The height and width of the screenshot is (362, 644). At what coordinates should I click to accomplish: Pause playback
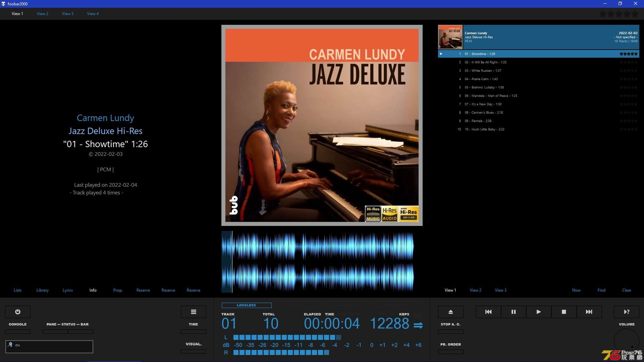pyautogui.click(x=514, y=312)
